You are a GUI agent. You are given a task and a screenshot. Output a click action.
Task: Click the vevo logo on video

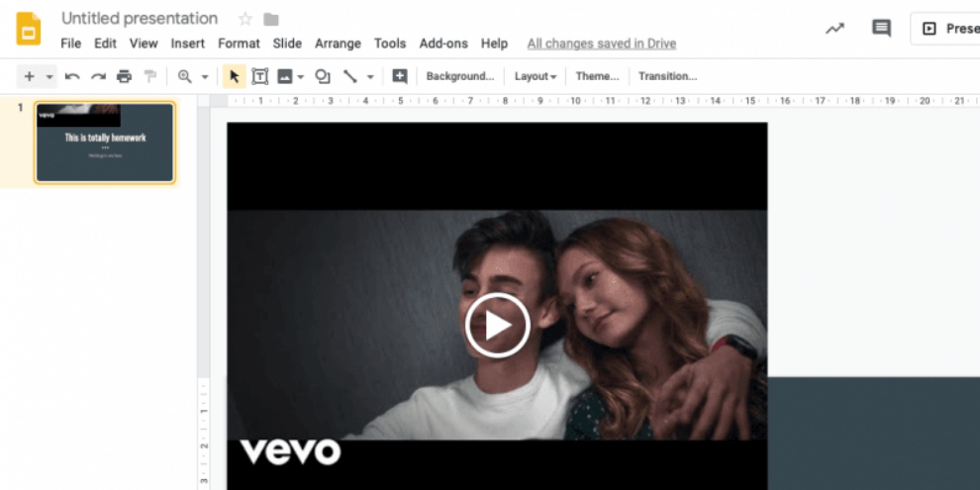pyautogui.click(x=290, y=451)
